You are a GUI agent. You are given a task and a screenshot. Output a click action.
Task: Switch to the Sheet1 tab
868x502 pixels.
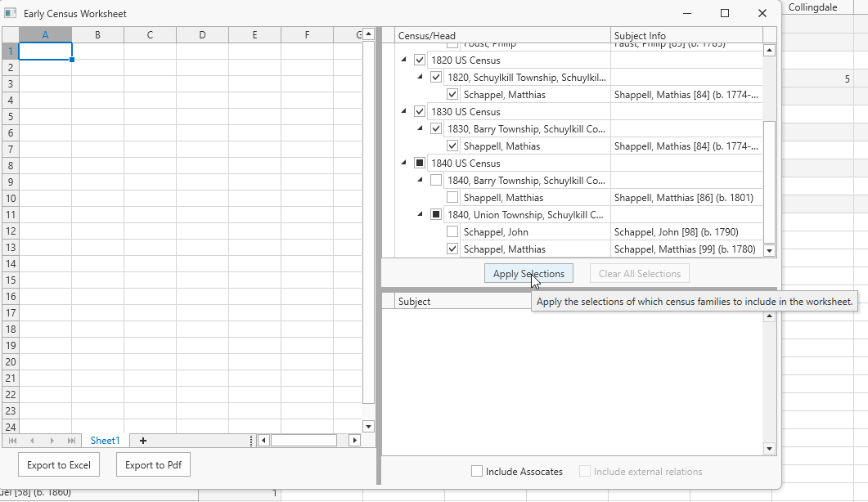pos(105,441)
